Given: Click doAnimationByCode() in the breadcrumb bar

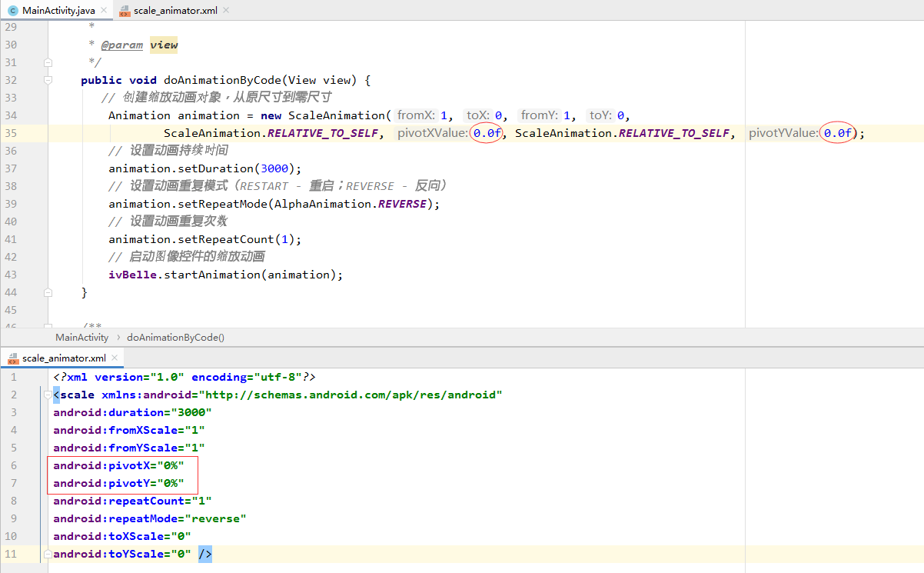Looking at the screenshot, I should pyautogui.click(x=175, y=337).
